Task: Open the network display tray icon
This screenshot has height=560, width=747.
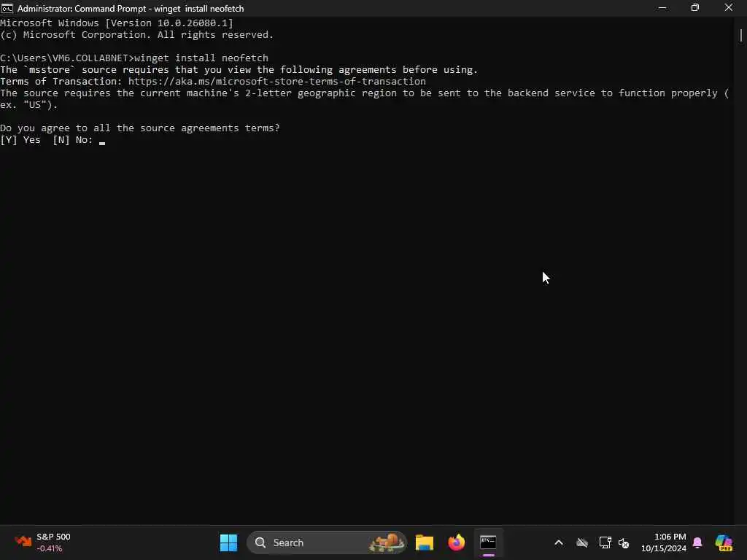Action: 605,542
